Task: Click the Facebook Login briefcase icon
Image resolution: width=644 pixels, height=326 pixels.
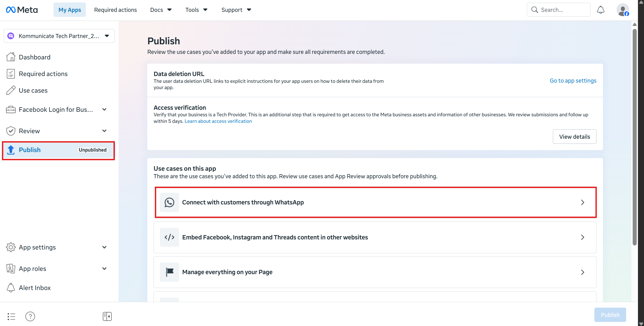Action: (x=11, y=110)
